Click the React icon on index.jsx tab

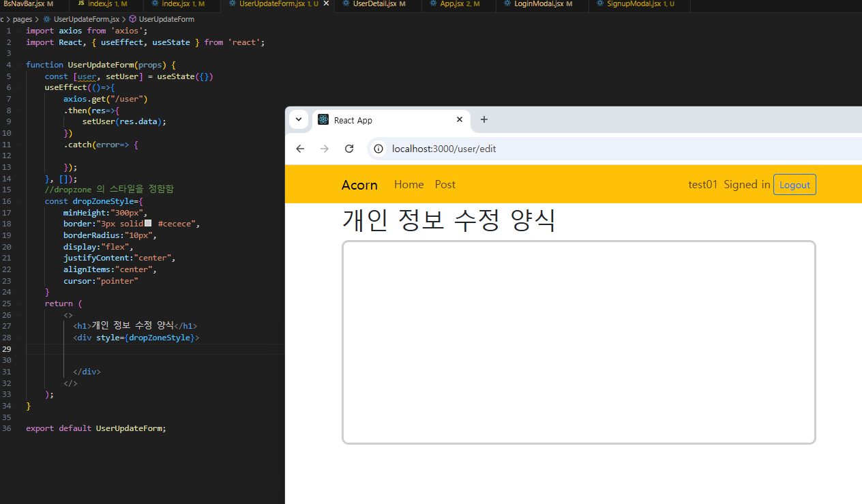(155, 4)
